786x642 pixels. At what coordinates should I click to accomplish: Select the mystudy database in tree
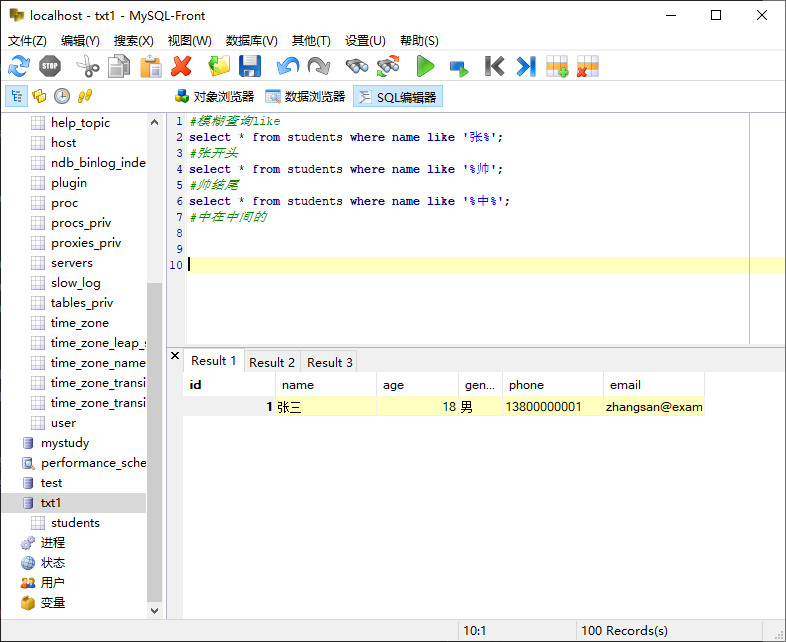click(65, 443)
